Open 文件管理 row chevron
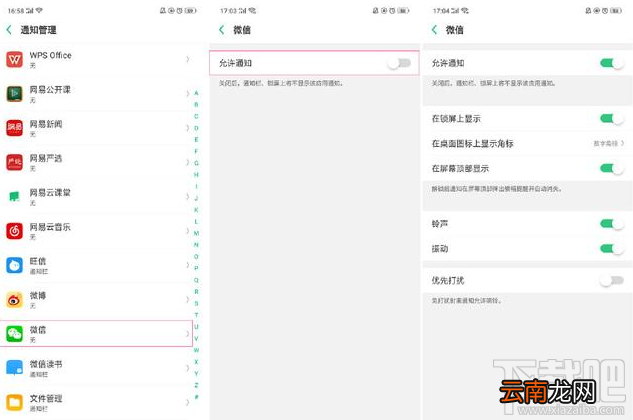 coord(188,402)
